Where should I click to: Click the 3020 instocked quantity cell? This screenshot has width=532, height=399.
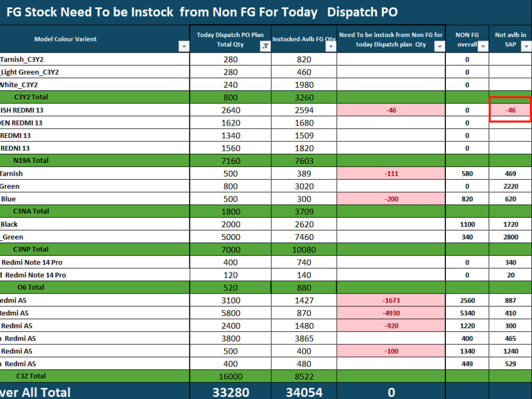coord(304,186)
